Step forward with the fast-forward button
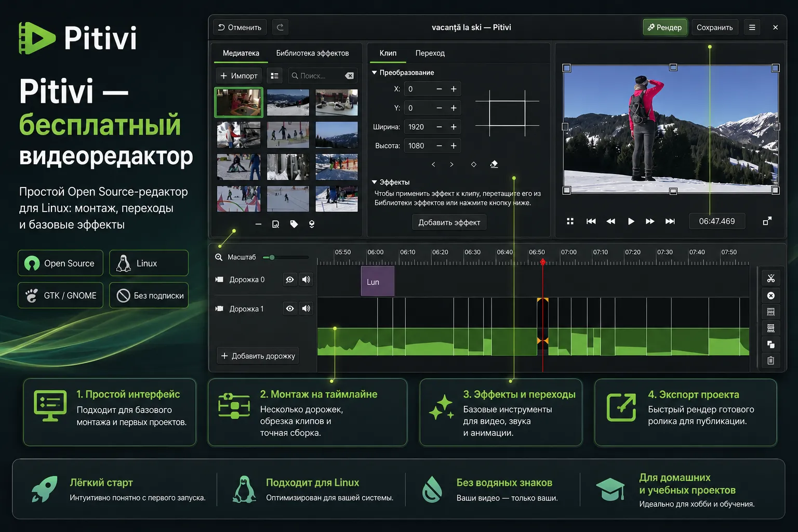This screenshot has height=532, width=798. point(650,221)
